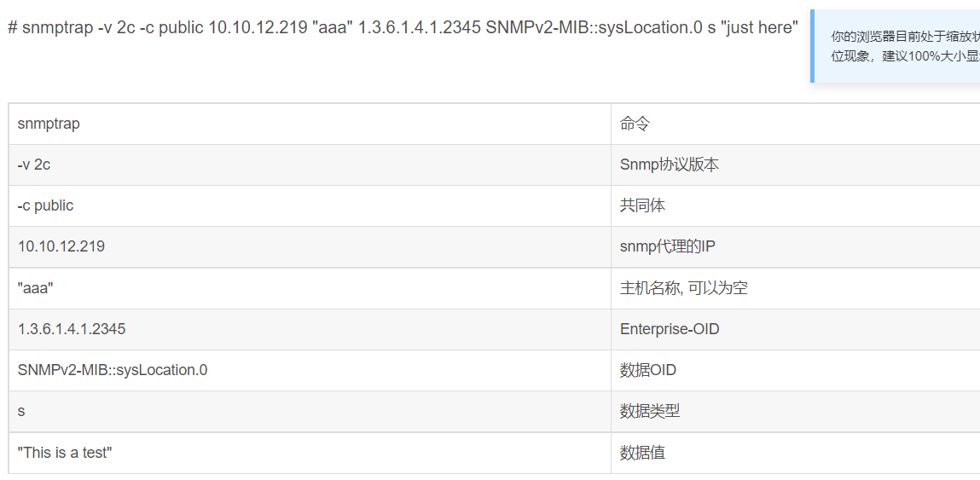980x480 pixels.
Task: Click the "aaa" hostname cell
Action: tap(310, 288)
